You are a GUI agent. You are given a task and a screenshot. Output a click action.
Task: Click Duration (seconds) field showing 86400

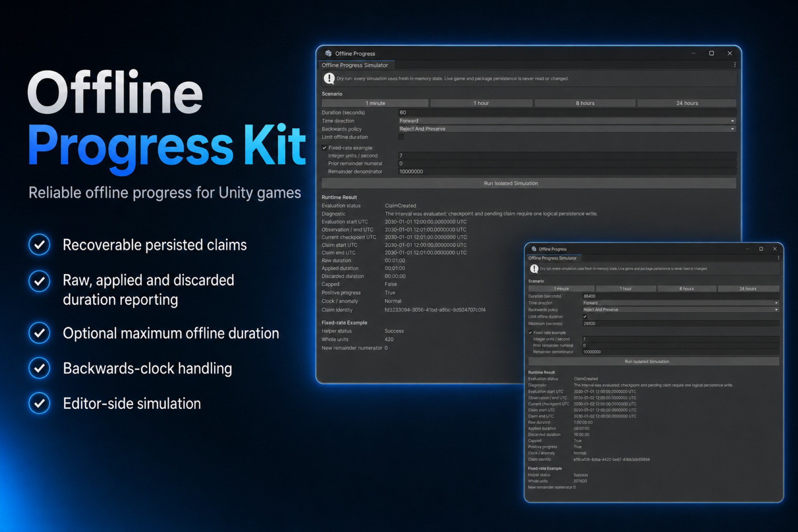tap(681, 296)
